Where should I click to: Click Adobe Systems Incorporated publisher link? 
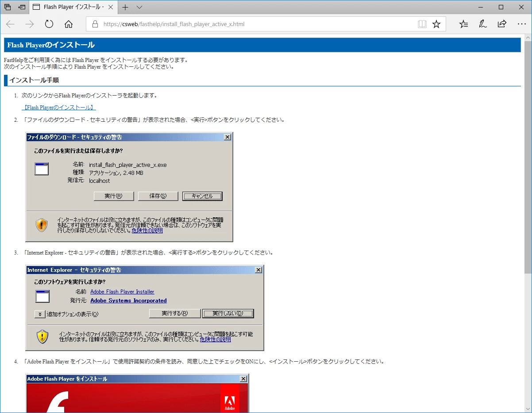[x=128, y=301]
